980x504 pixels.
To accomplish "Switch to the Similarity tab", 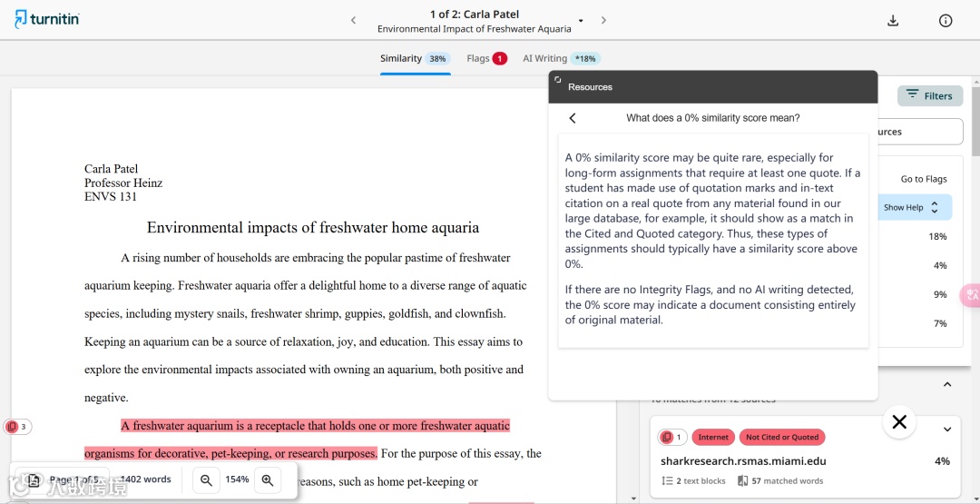I will coord(416,59).
